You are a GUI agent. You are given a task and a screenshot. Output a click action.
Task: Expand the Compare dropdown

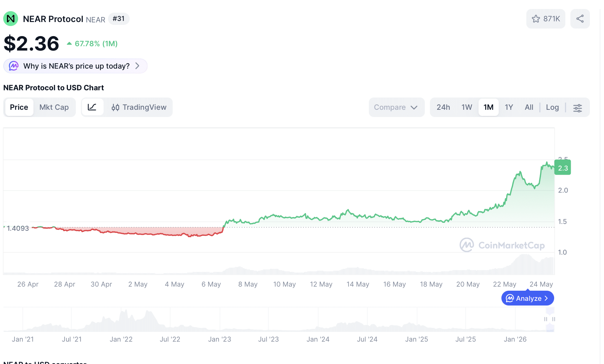click(396, 107)
